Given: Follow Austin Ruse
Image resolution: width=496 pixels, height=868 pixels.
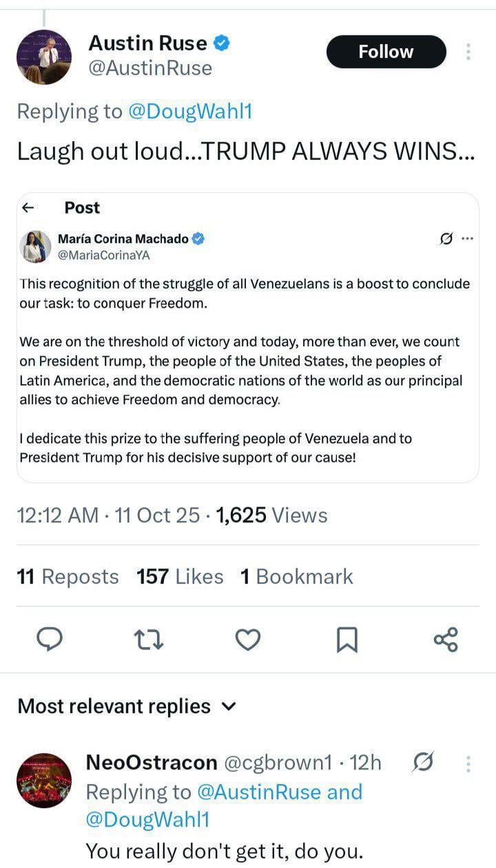Looking at the screenshot, I should point(386,52).
